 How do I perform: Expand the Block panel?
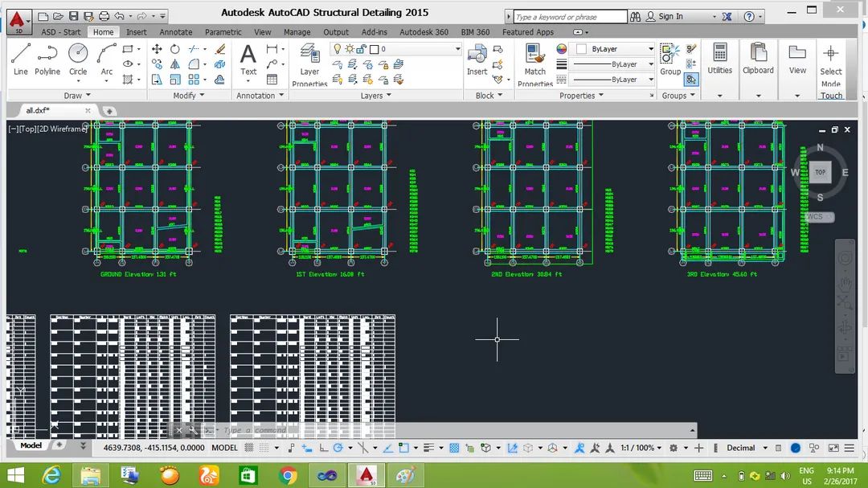coord(489,96)
